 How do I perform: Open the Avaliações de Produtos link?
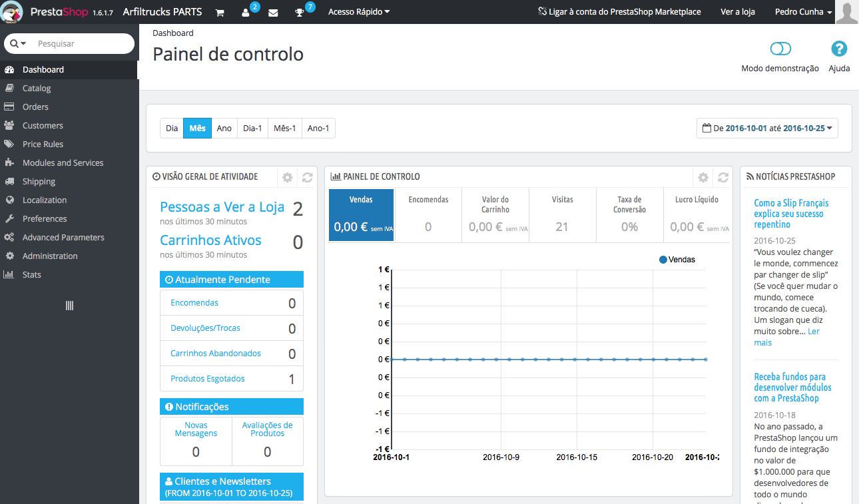click(268, 429)
